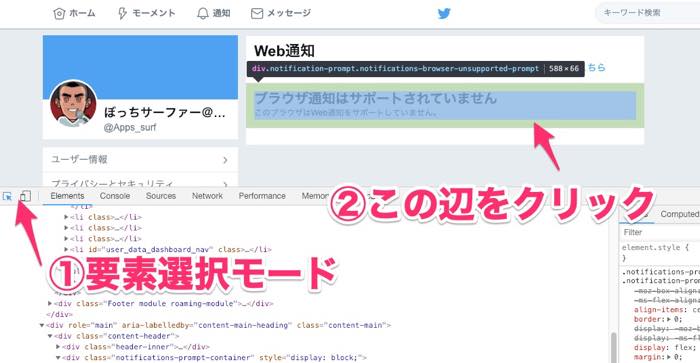Switch to the Console tab
Screen dimensions: 700x363
click(115, 196)
